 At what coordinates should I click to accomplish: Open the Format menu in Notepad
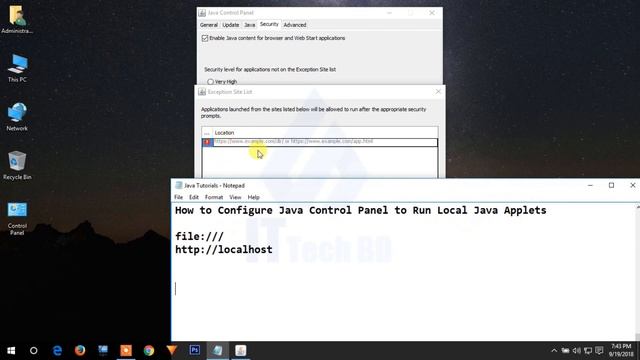point(214,197)
